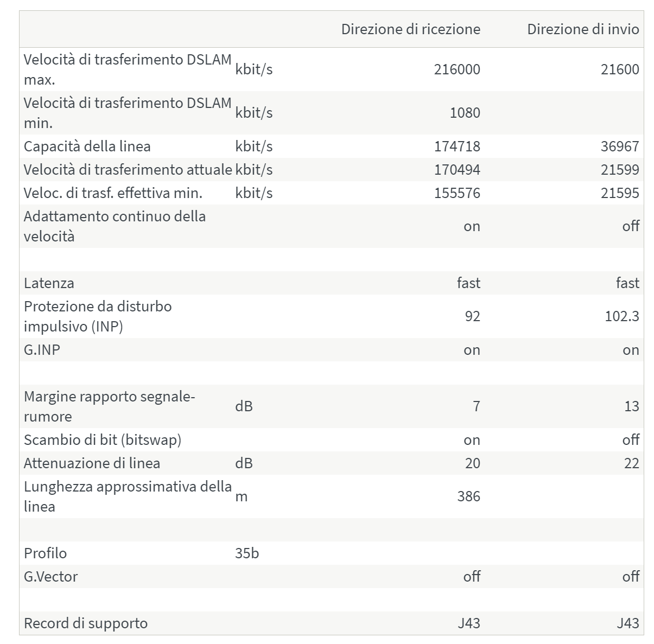Click the 'Capacità della linea' row label
Viewport: 654px width, 644px height.
click(x=87, y=146)
